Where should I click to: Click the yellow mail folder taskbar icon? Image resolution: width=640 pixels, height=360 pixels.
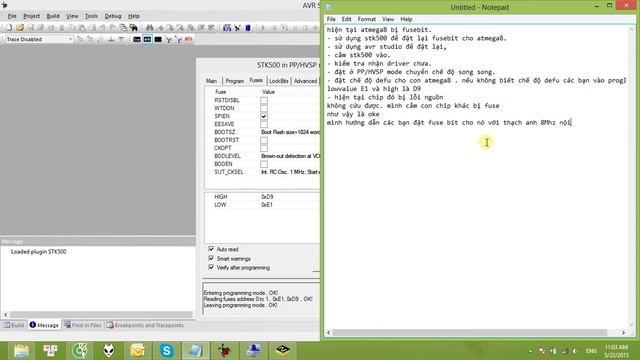point(138,351)
